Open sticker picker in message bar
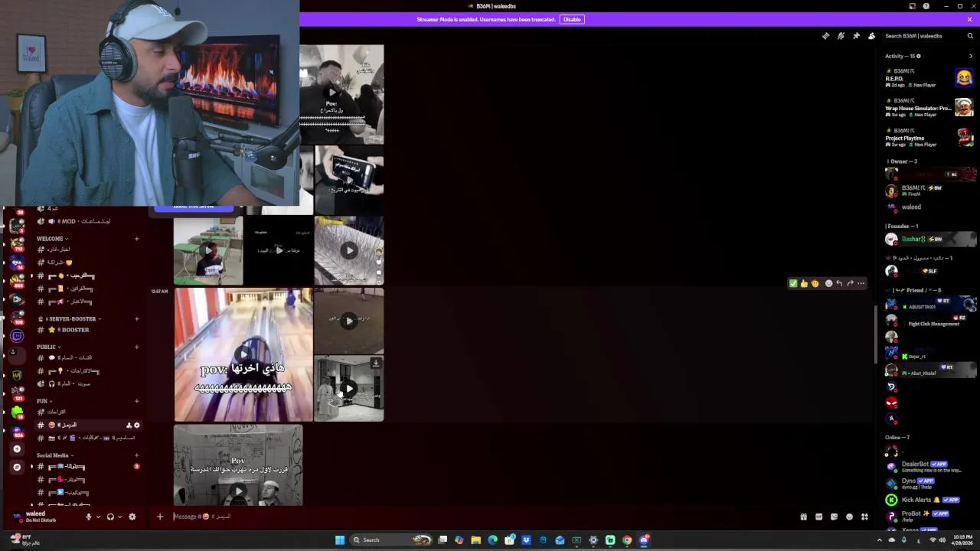The image size is (980, 551). tap(834, 517)
